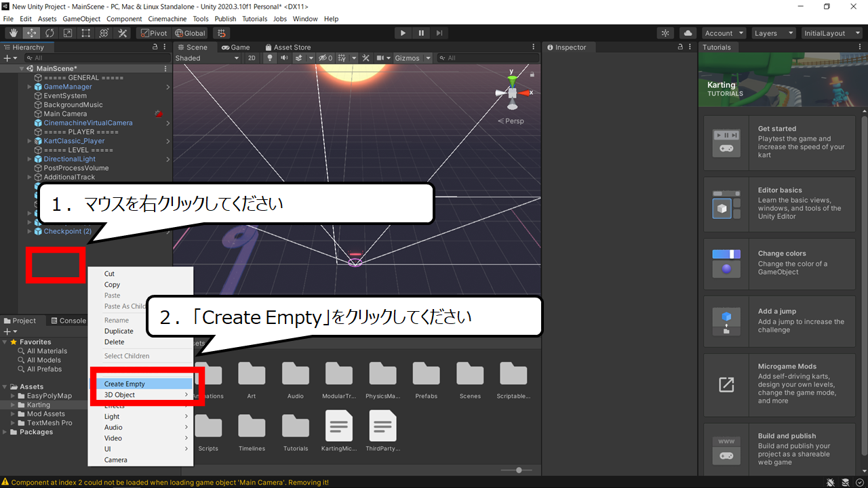Image resolution: width=868 pixels, height=488 pixels.
Task: Toggle scene audio speaker
Action: [283, 58]
